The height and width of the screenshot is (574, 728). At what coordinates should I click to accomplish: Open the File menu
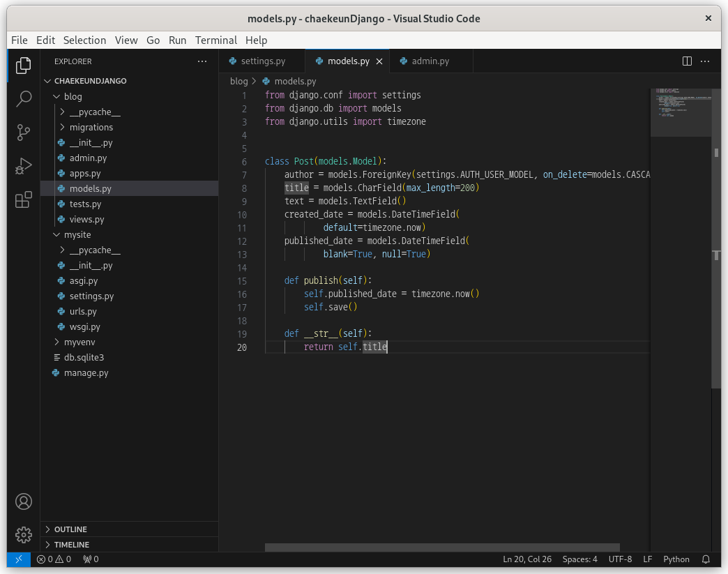point(20,40)
